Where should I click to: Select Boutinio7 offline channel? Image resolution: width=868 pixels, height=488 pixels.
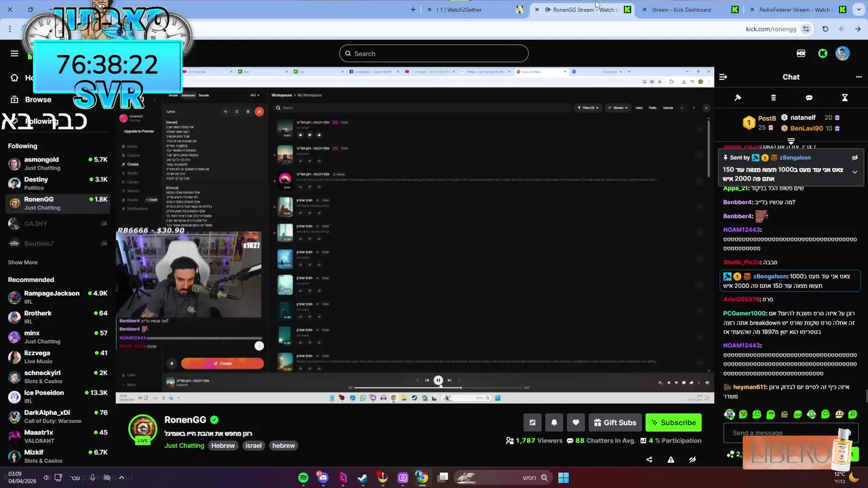point(58,243)
